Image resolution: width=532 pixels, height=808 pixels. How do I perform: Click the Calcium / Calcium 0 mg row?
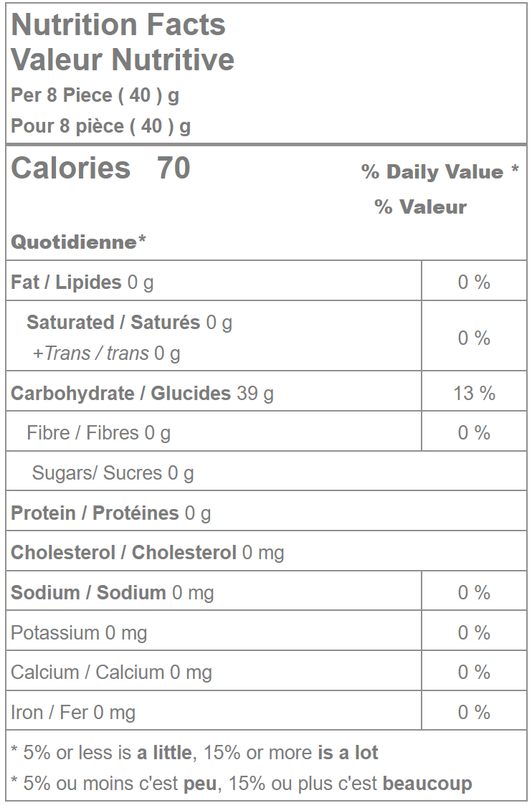[x=111, y=672]
